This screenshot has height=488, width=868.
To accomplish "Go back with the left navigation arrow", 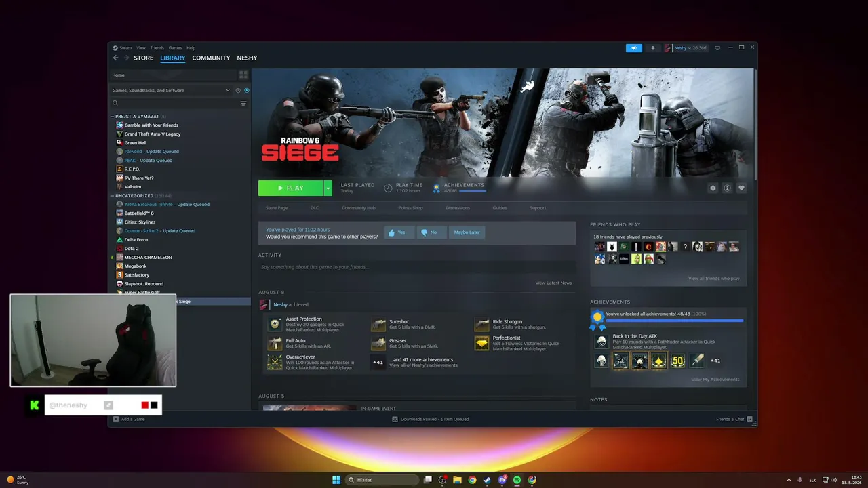I will coord(115,58).
